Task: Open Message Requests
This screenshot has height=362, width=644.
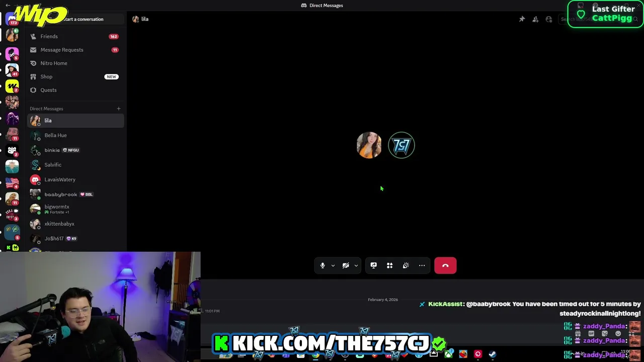Action: 75,50
